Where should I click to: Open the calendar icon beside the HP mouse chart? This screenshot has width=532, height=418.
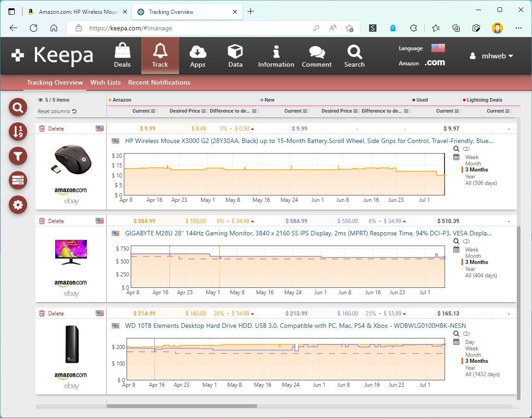(x=457, y=157)
